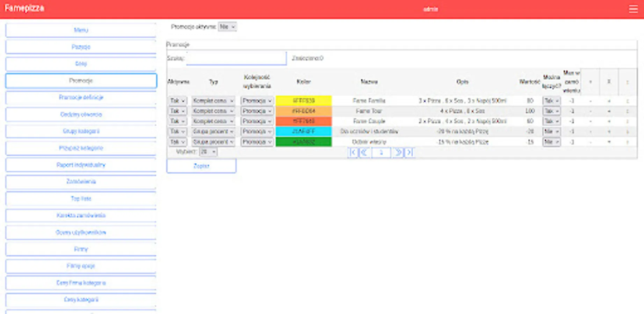The width and height of the screenshot is (644, 314).
Task: Open Raport indywidualny in the sidebar
Action: tap(81, 165)
